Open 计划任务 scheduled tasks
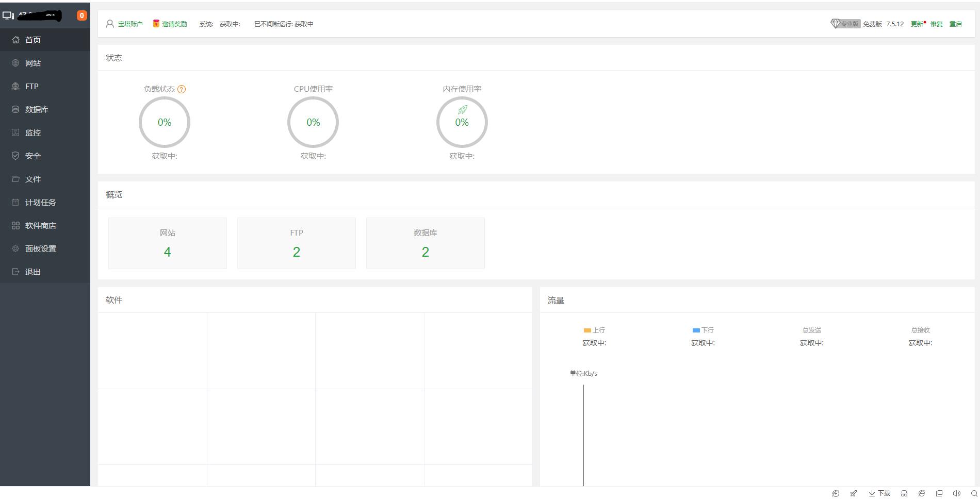980x500 pixels. 45,202
